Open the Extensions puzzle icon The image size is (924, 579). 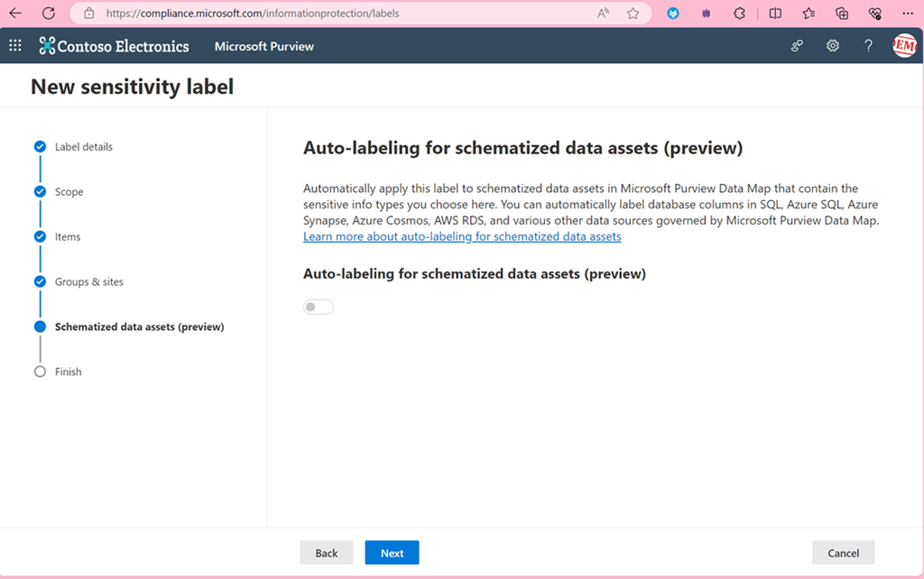pos(739,13)
